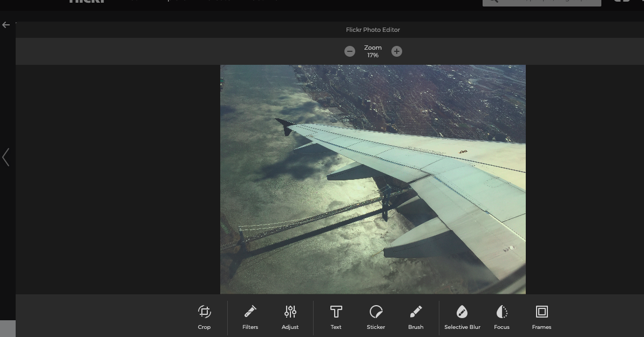Viewport: 644px width, 337px height.
Task: Show previous photo with left chevron
Action: pos(6,158)
